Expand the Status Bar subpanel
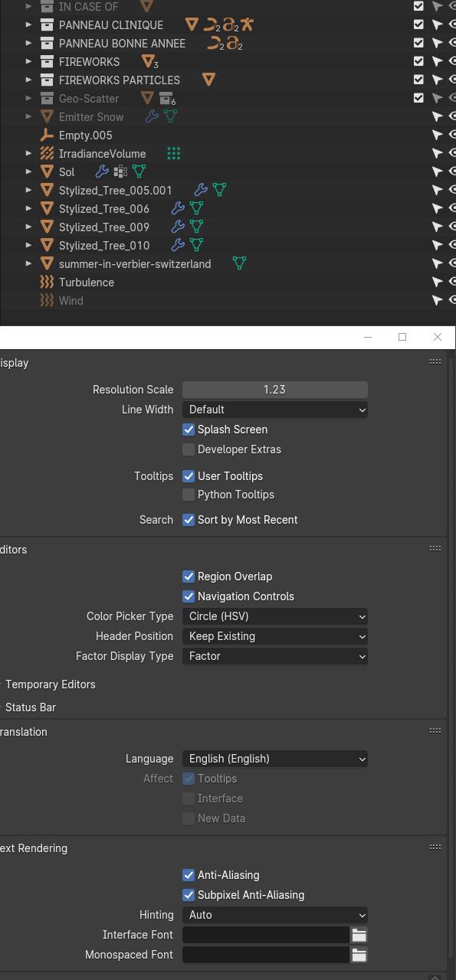Viewport: 456px width, 980px height. (31, 707)
